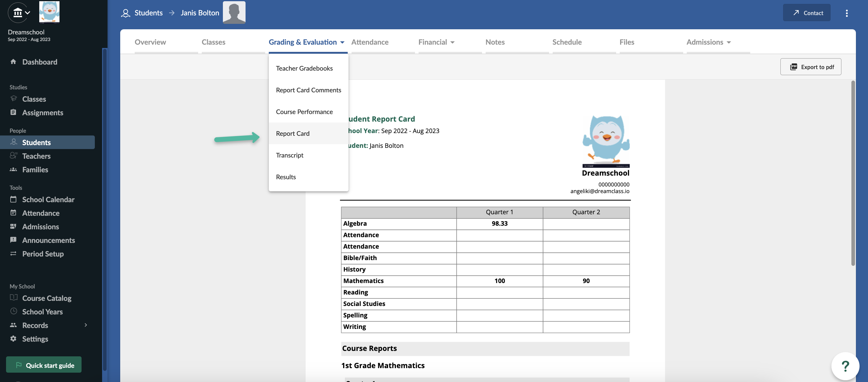Click the Announcements icon
This screenshot has width=868, height=382.
click(x=13, y=240)
